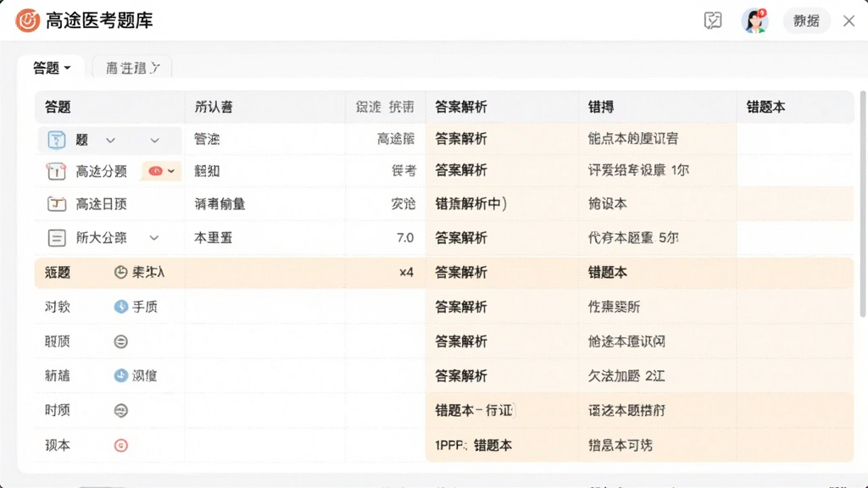The height and width of the screenshot is (488, 868).
Task: Click the clock icon in highlighted 短题 row
Action: click(x=120, y=272)
